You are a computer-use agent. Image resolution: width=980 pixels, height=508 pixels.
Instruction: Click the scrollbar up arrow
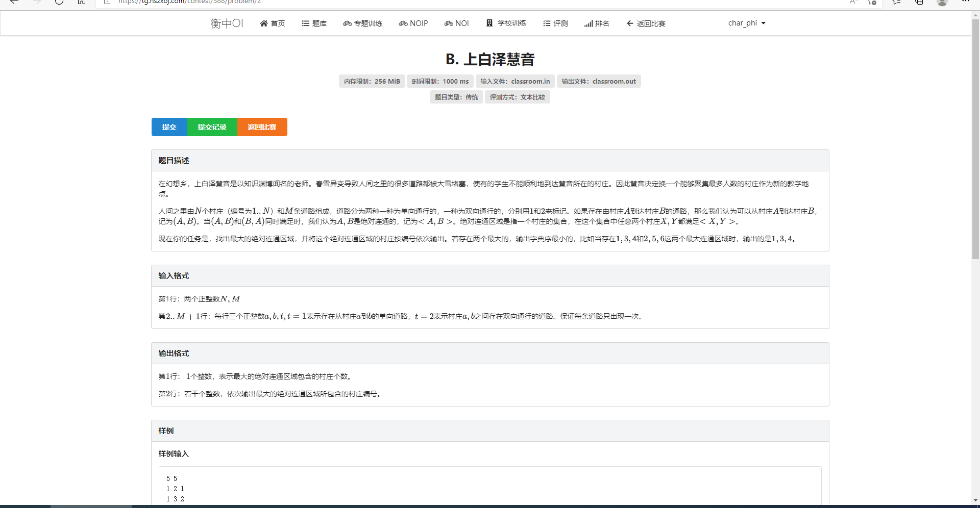tap(975, 15)
